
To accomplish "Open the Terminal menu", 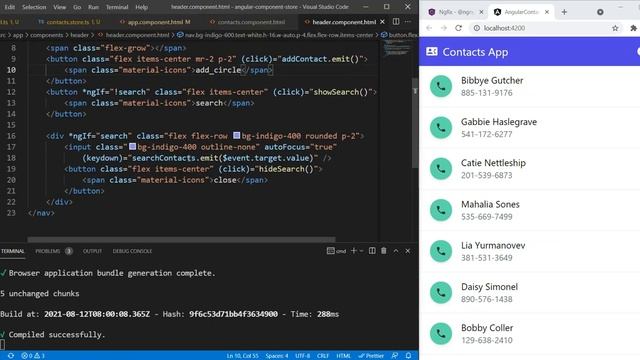I will (x=117, y=7).
